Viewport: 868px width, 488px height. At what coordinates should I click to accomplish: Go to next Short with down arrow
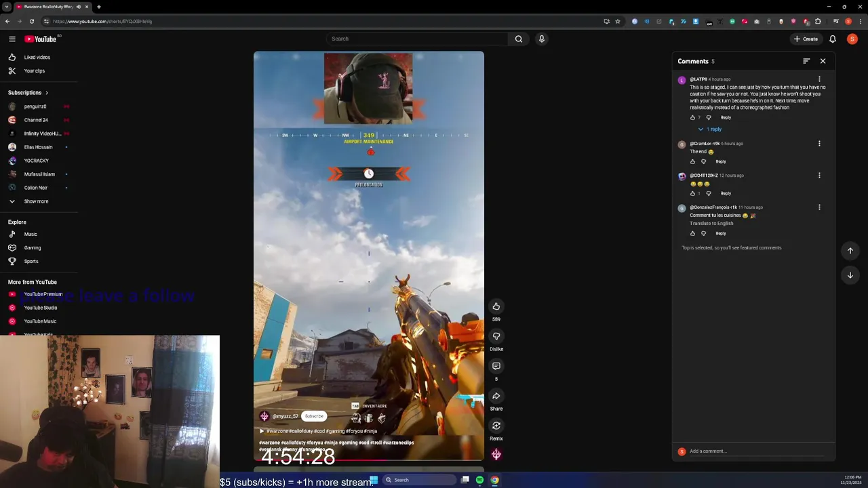(850, 275)
